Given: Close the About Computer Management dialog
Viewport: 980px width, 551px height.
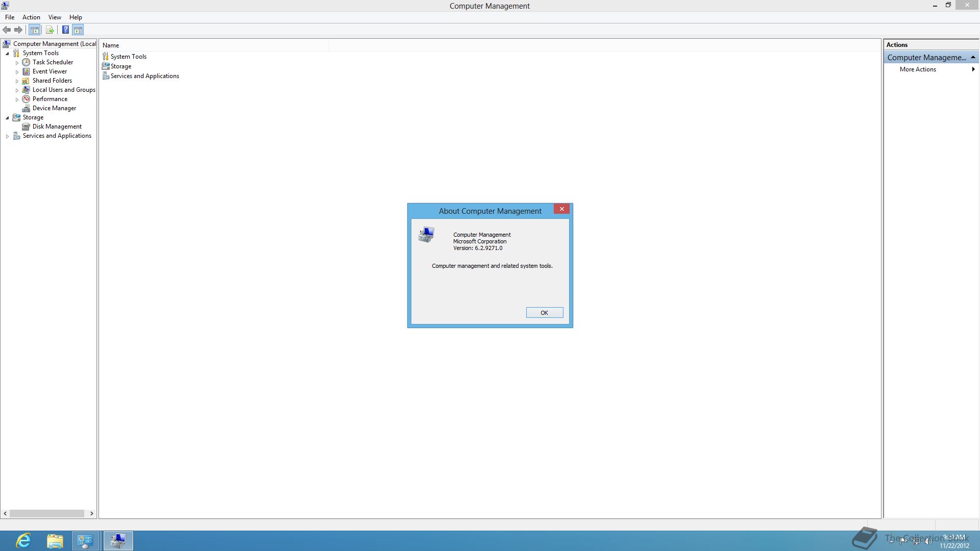Looking at the screenshot, I should tap(561, 209).
